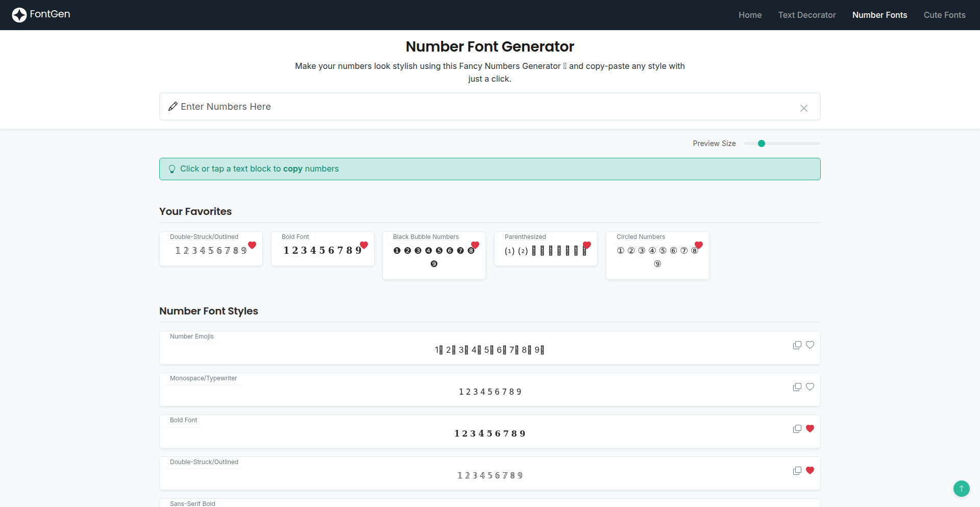Copy the Monospace/Typewriter numbers
The height and width of the screenshot is (507, 980).
pyautogui.click(x=797, y=387)
